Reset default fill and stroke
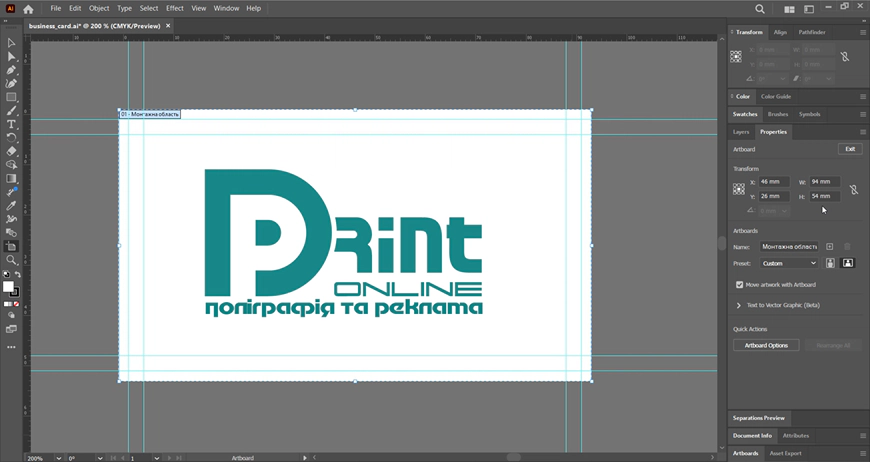 [6, 275]
